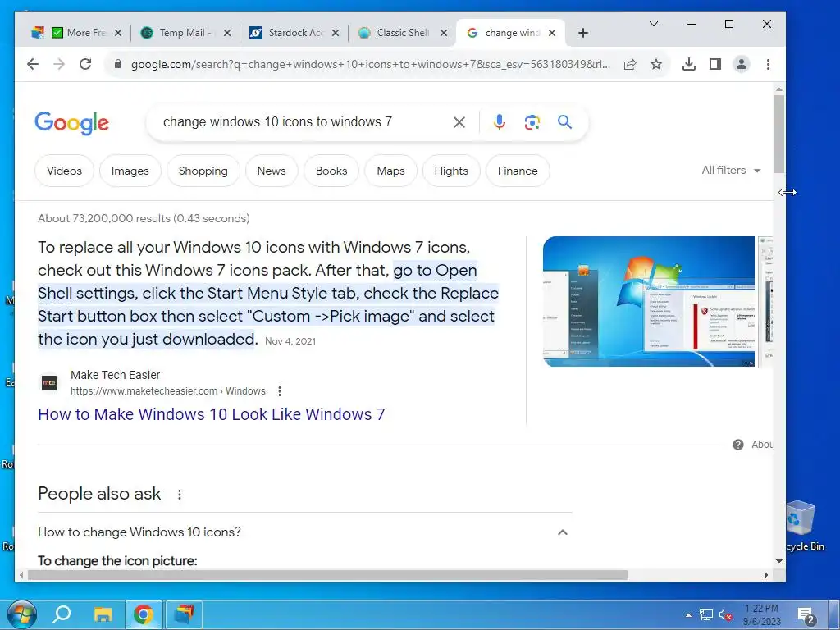Close the Stardock tab
Viewport: 840px width, 630px height.
pos(336,33)
